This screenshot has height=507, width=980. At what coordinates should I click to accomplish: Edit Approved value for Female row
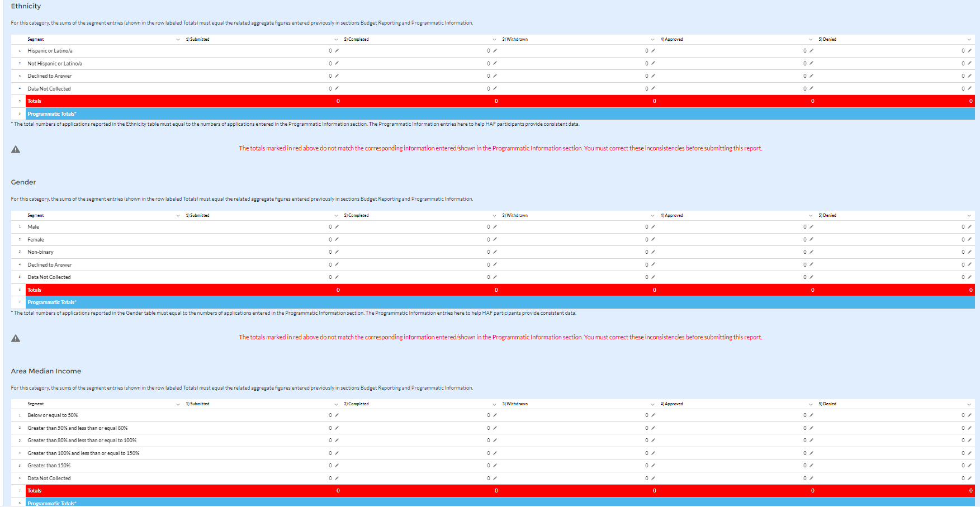(811, 240)
